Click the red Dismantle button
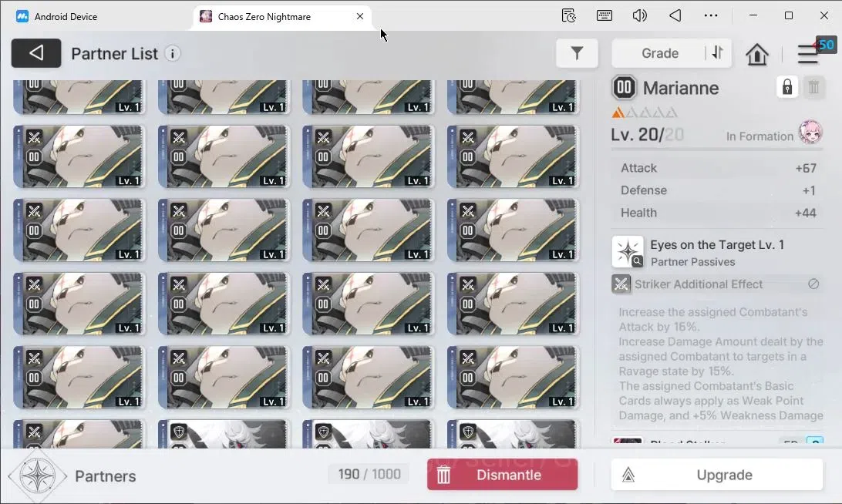Image resolution: width=842 pixels, height=504 pixels. click(x=502, y=475)
